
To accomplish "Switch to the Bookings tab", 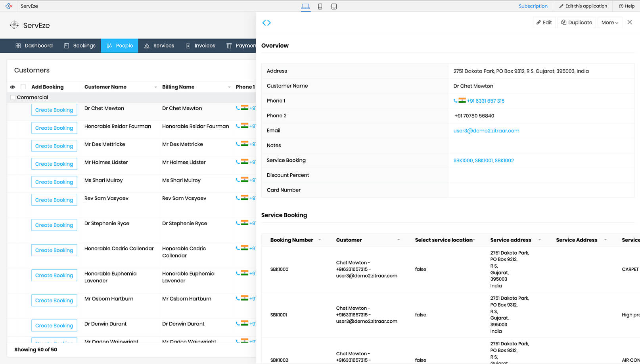I will click(x=79, y=46).
